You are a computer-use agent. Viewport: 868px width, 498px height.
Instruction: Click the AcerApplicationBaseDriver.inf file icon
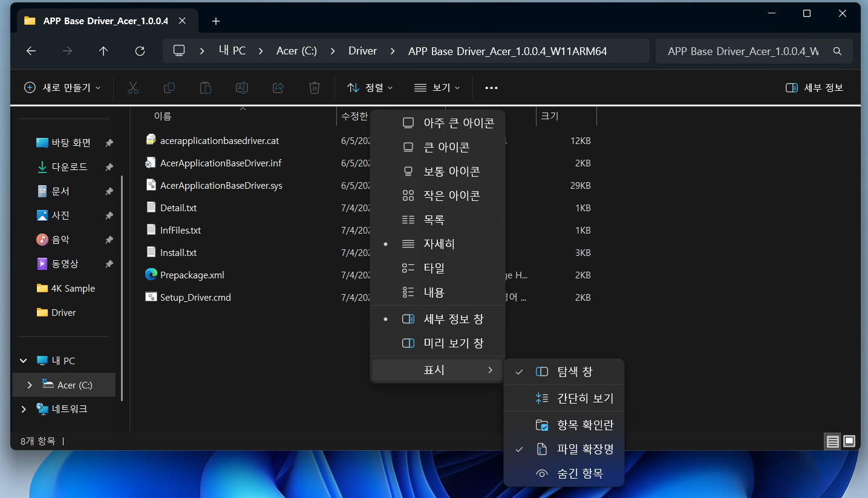[151, 163]
